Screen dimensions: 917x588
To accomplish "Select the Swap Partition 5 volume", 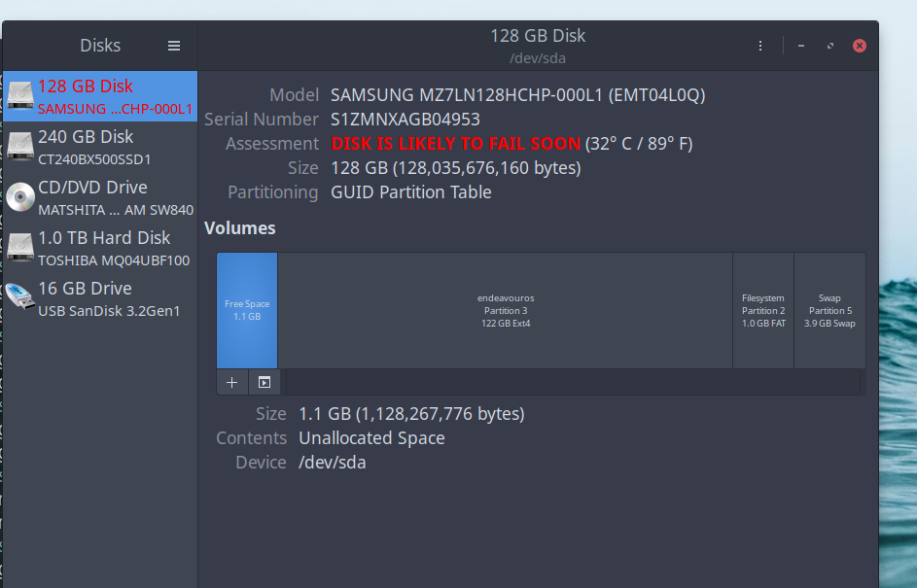I will [829, 310].
